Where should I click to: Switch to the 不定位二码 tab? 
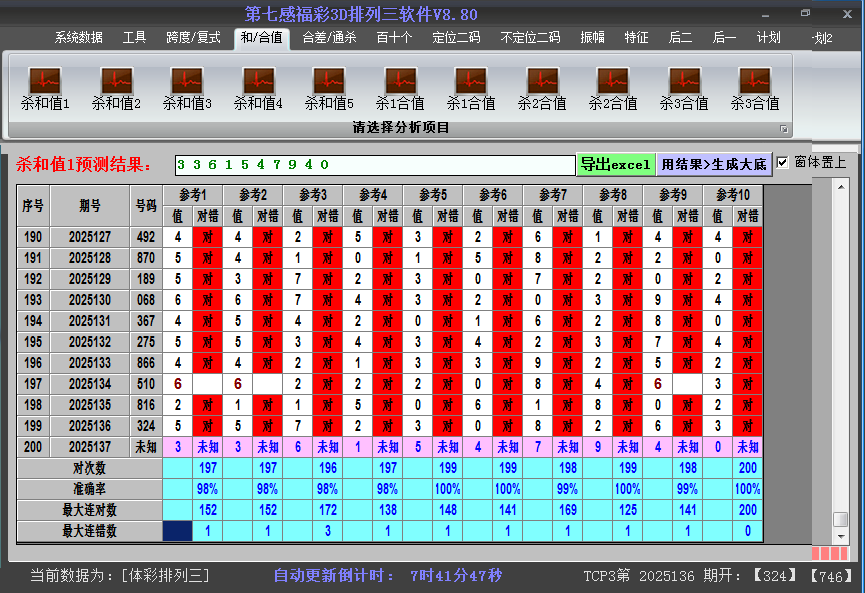coord(530,38)
